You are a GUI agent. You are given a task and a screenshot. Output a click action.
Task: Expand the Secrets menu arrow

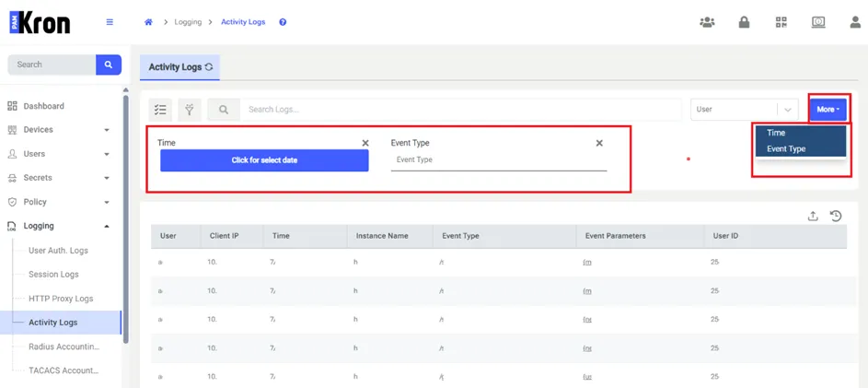tap(107, 179)
